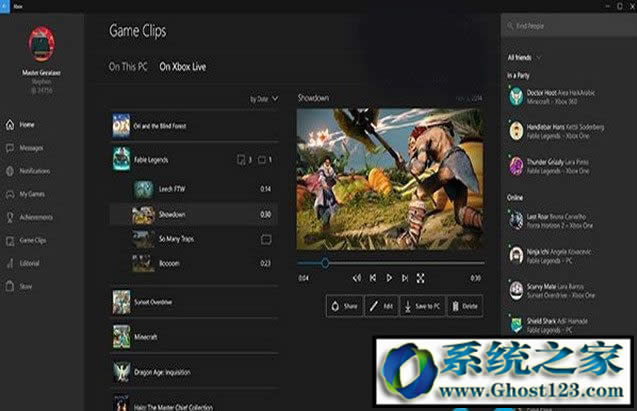Open the Store from the sidebar
The image size is (637, 411).
click(26, 286)
